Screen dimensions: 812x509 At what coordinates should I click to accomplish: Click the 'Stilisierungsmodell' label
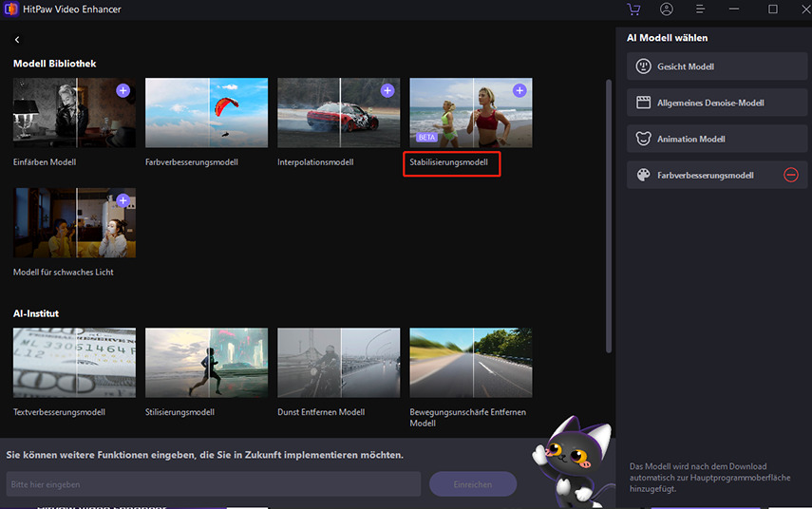click(x=179, y=412)
